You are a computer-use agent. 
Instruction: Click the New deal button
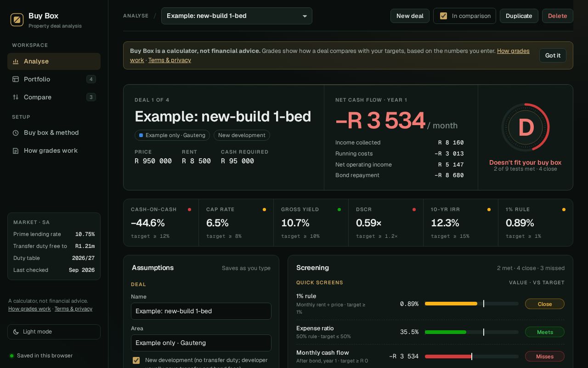(410, 16)
